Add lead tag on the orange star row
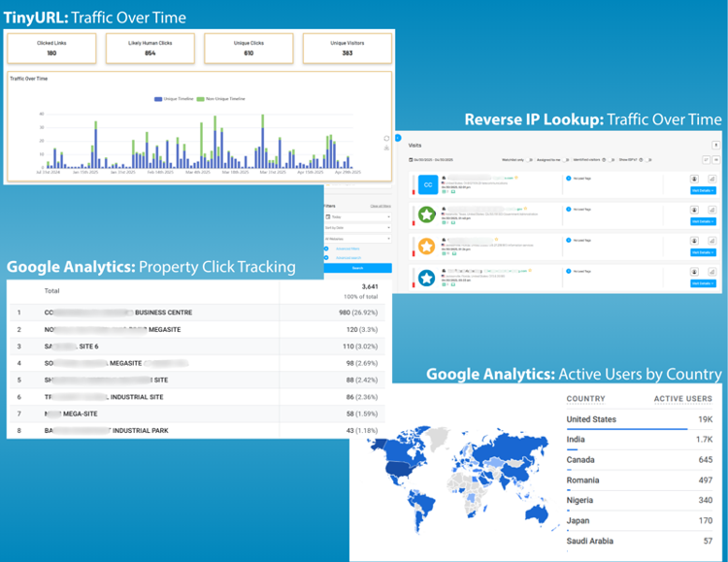Viewport: 728px width, 562px height. coord(568,240)
